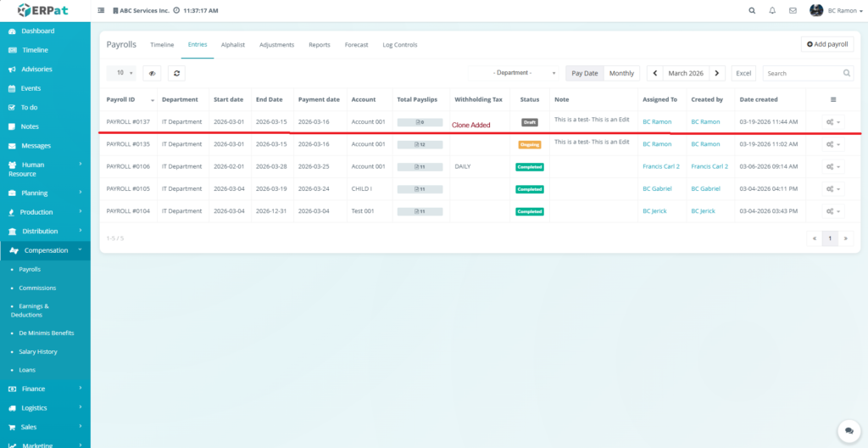
Task: Open the column menu icon in table header
Action: tap(832, 99)
